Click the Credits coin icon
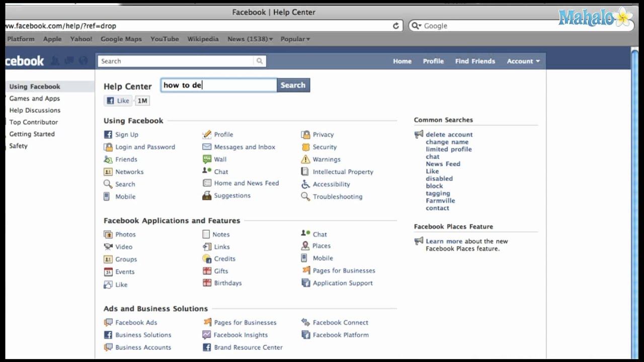Image resolution: width=644 pixels, height=362 pixels. click(207, 258)
